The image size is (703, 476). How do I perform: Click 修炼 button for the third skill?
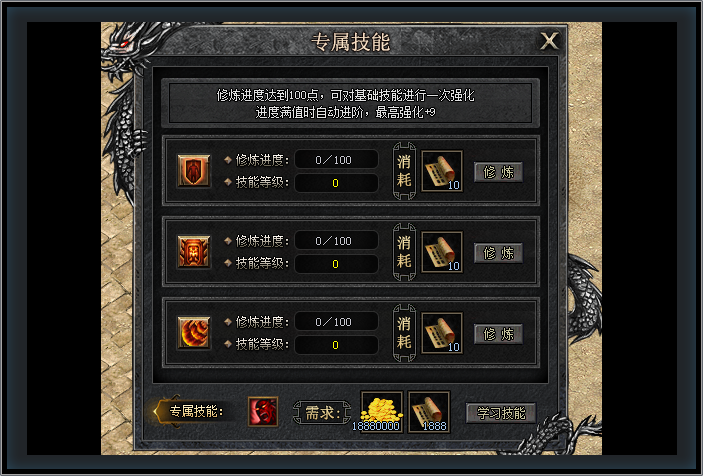click(x=499, y=334)
